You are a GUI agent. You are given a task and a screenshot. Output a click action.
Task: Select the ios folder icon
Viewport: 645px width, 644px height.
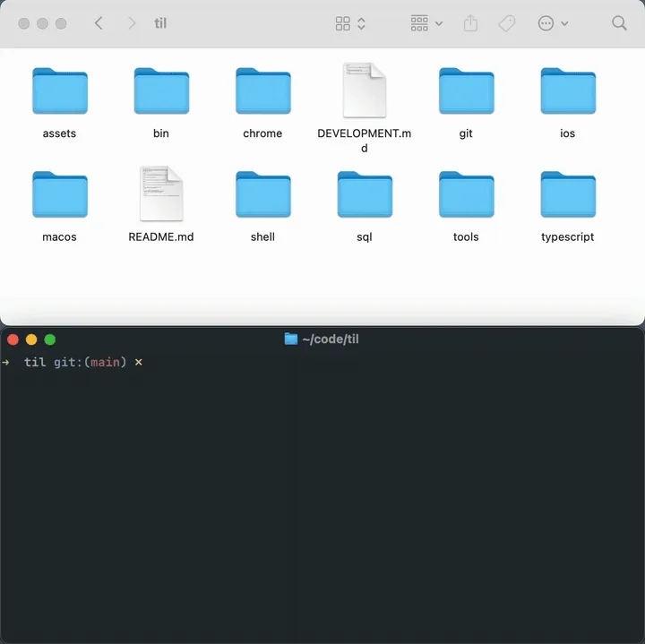pos(568,90)
